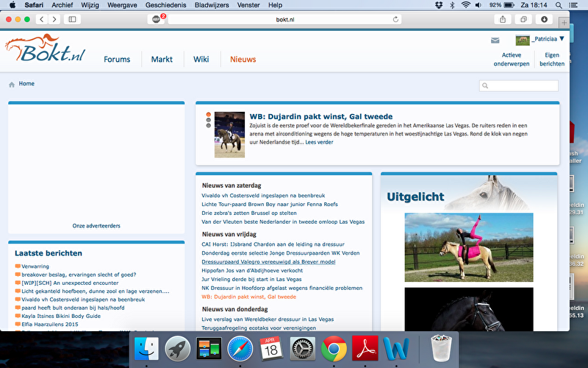Click the Bokt.nl horse logo

tap(46, 48)
